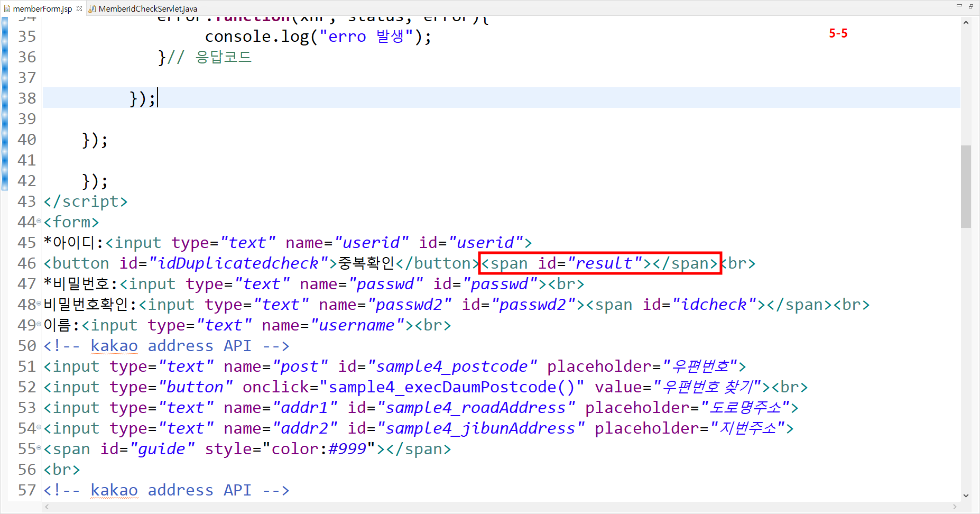
Task: Collapse the fold marker on line 49
Action: (39, 324)
